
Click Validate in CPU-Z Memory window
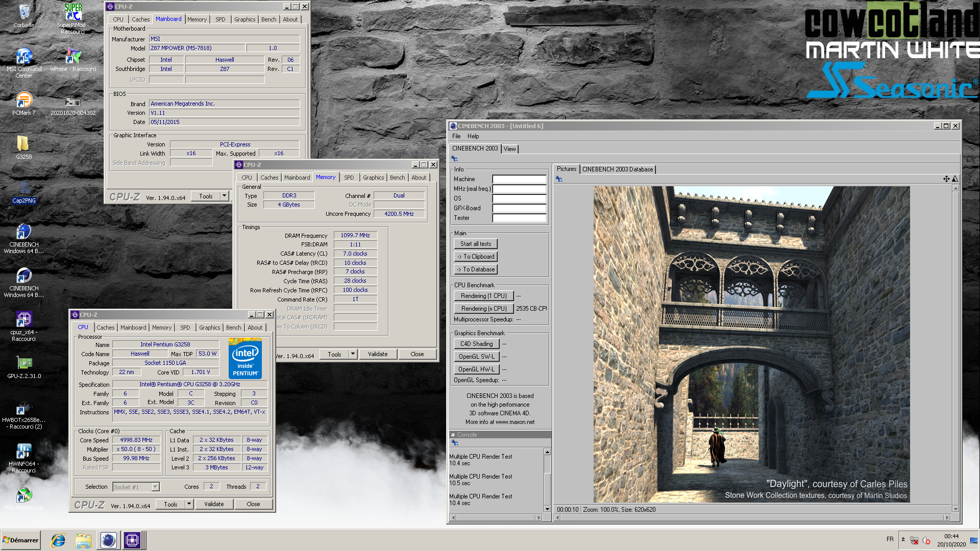(378, 354)
